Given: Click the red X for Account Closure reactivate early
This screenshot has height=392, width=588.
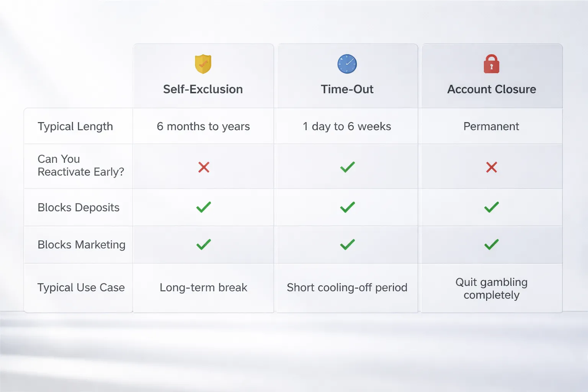Looking at the screenshot, I should (492, 167).
